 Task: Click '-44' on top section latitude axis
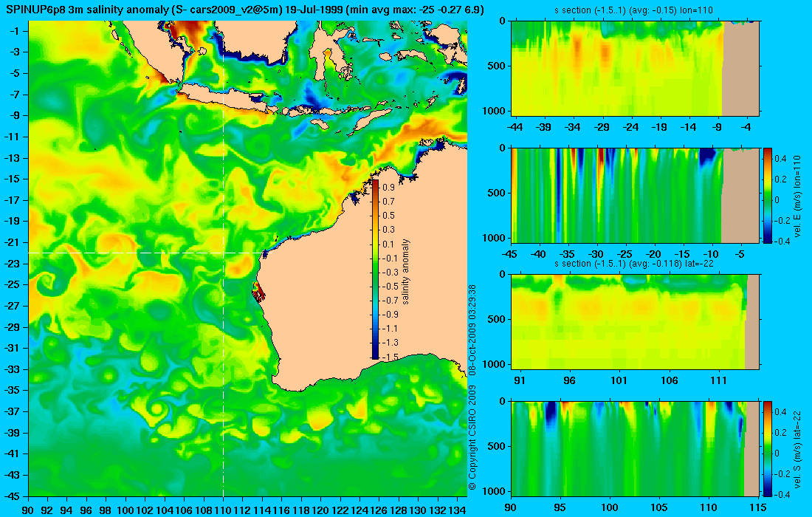[515, 128]
